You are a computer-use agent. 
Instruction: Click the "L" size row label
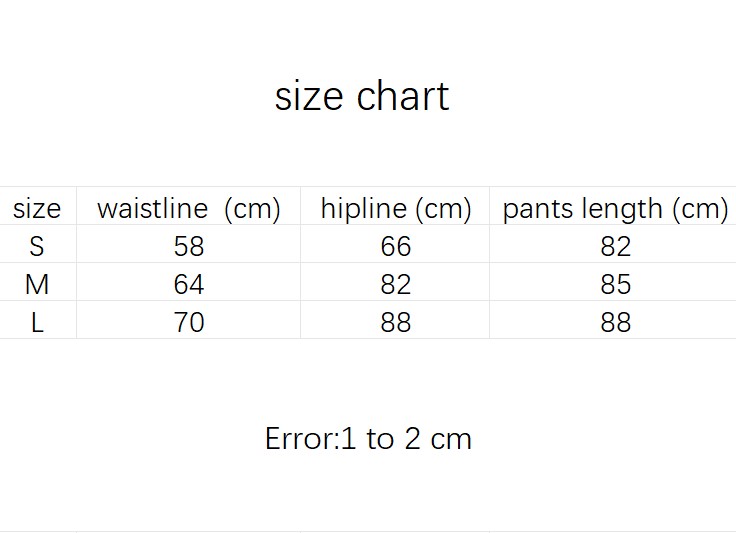tap(37, 322)
